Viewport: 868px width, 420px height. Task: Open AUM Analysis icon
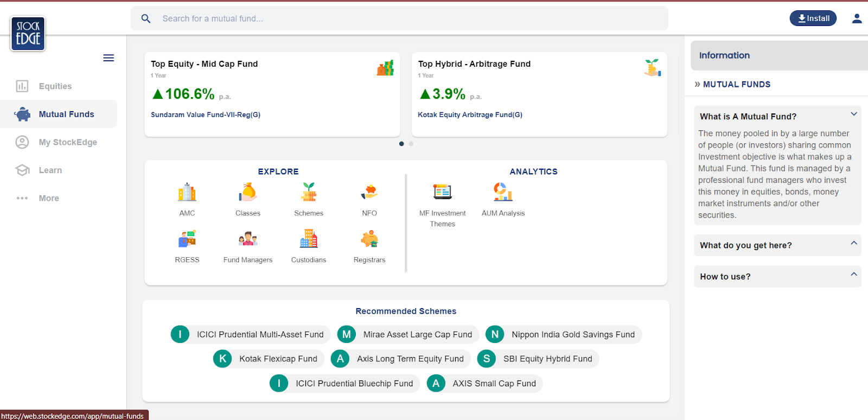(x=503, y=192)
